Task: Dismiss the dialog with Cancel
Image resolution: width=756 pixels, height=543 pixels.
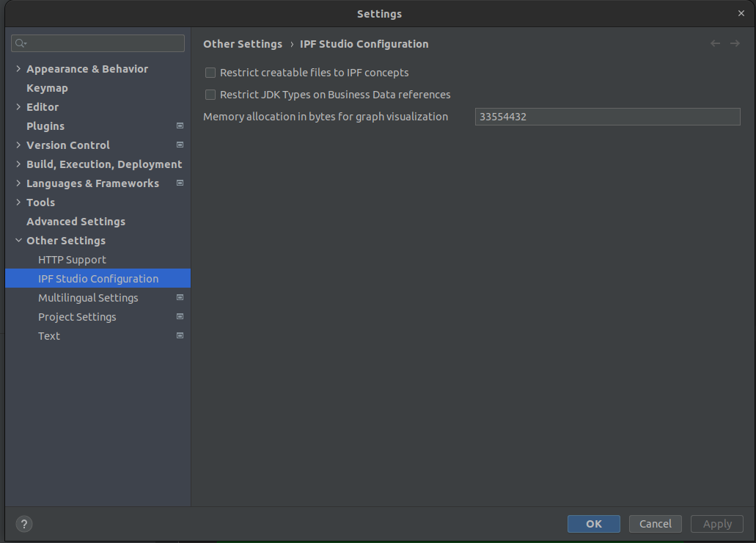Action: (655, 523)
